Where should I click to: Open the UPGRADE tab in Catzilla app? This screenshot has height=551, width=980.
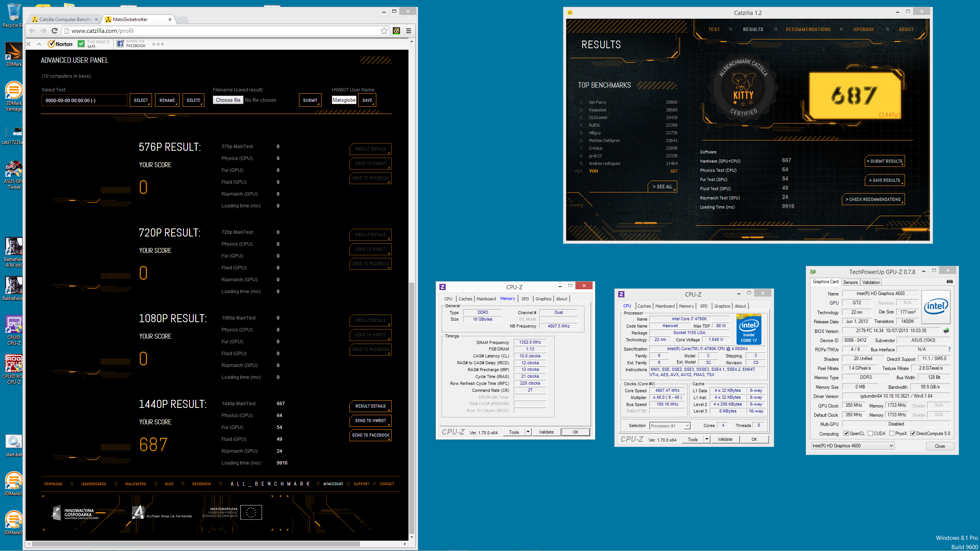(x=864, y=29)
